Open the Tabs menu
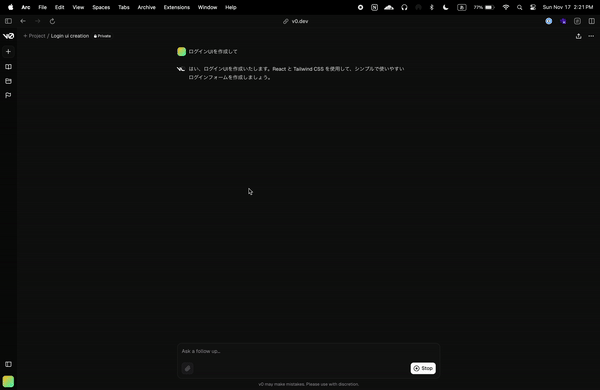This screenshot has height=390, width=600. [x=124, y=7]
